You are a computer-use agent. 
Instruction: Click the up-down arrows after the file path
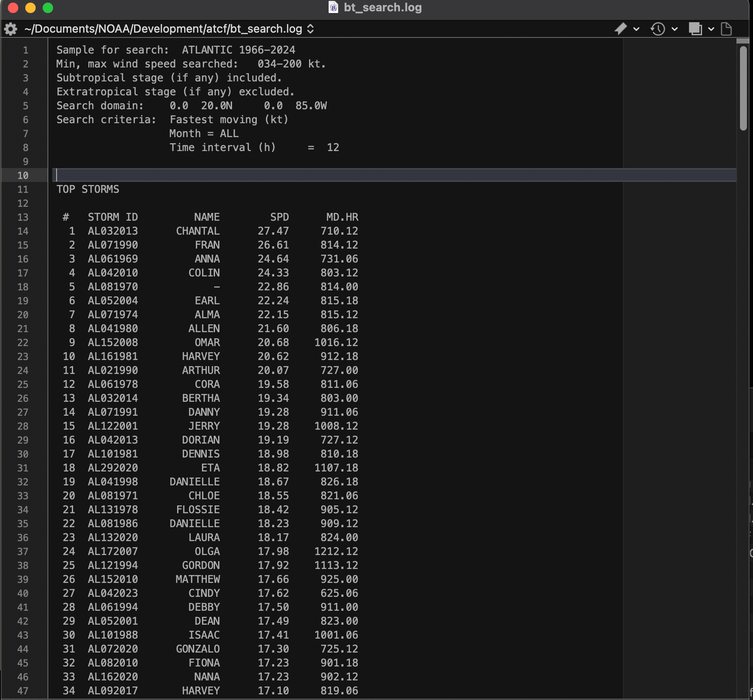pos(310,29)
